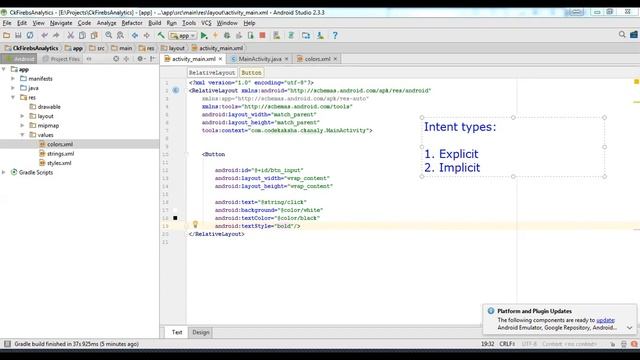Click the update link in notification
640x360 pixels.
(605, 320)
